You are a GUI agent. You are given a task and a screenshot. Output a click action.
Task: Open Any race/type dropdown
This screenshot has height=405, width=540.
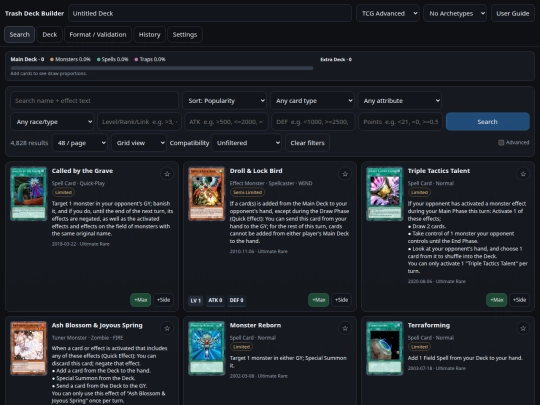[x=52, y=122]
